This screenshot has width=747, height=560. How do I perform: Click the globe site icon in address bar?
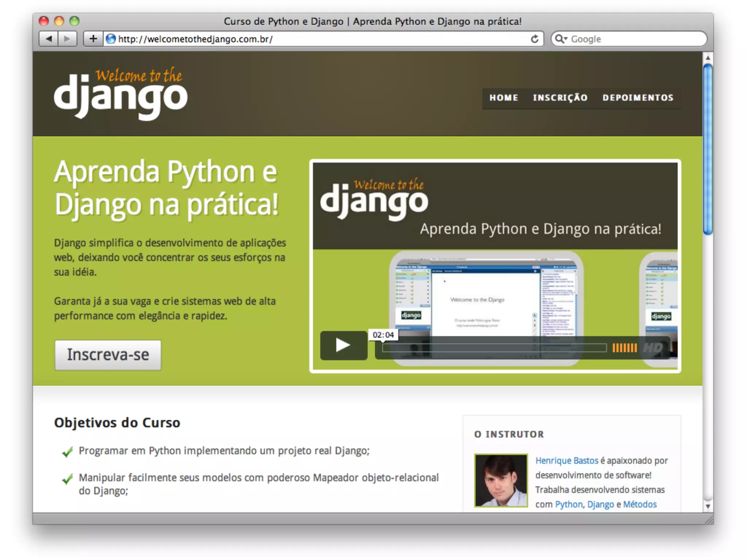point(111,39)
